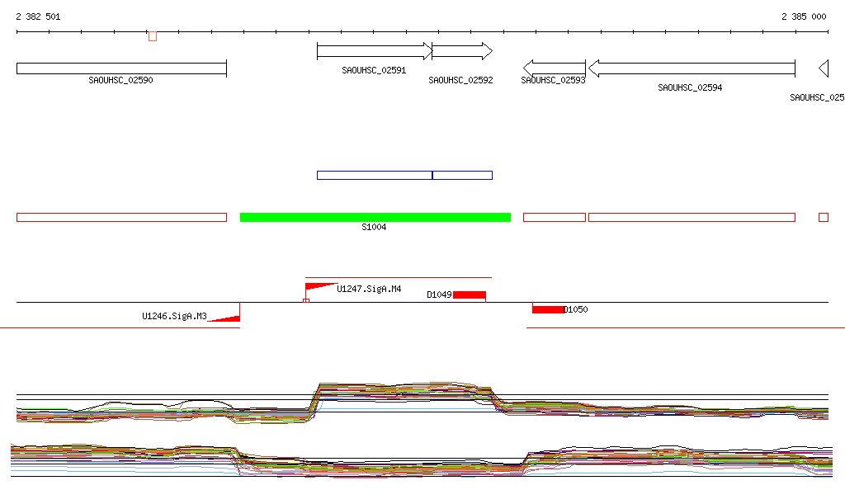
Task: Click the U1246.SigA.M3 promoter flag
Action: (225, 318)
